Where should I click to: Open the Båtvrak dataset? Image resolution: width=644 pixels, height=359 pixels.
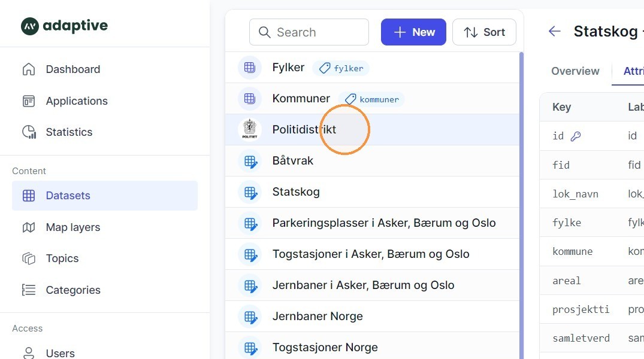click(372, 161)
